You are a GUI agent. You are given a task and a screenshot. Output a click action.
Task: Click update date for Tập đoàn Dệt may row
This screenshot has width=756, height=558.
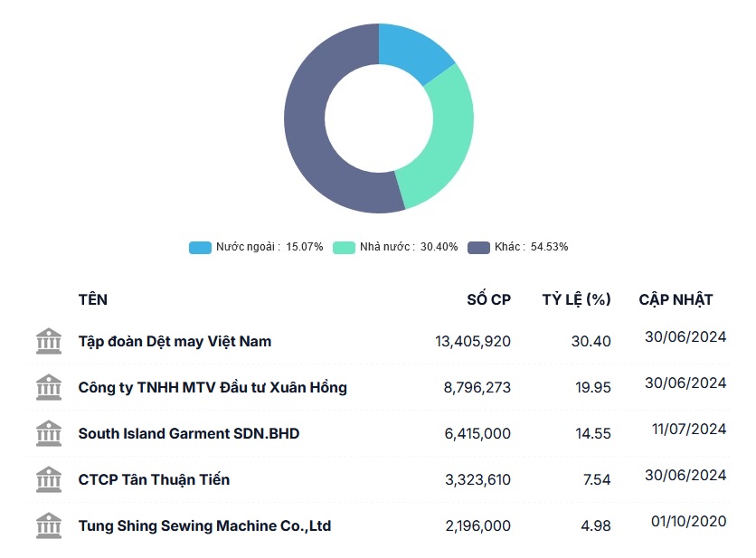tap(685, 336)
